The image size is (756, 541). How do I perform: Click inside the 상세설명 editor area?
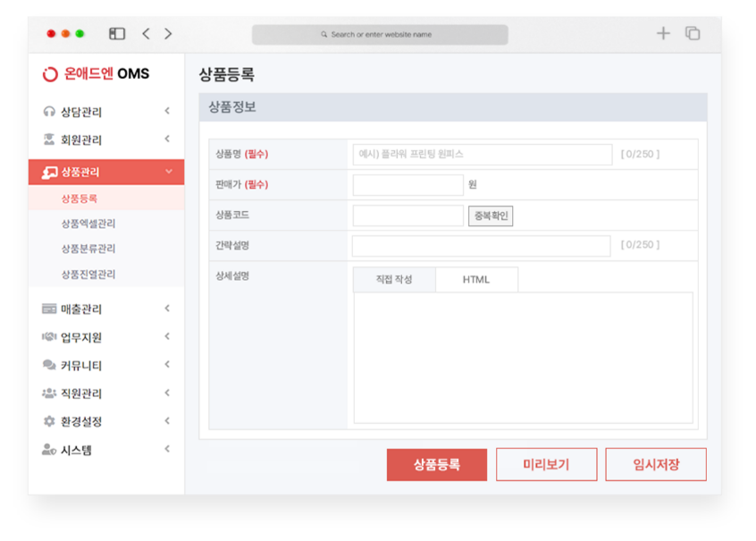(523, 358)
